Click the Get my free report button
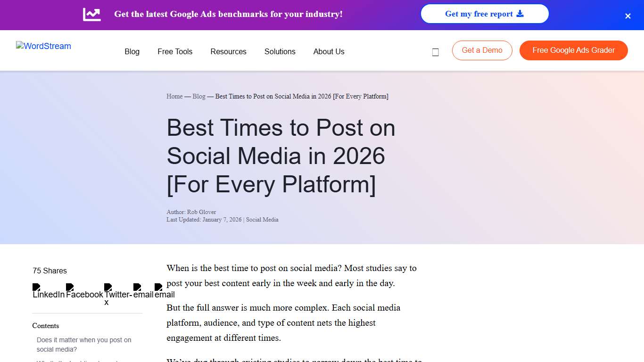644x362 pixels. (x=484, y=14)
